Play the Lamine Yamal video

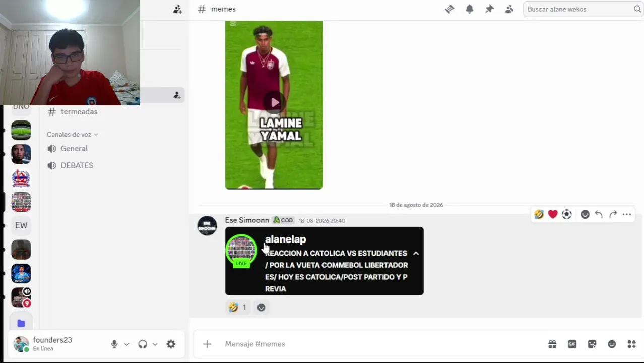point(274,103)
